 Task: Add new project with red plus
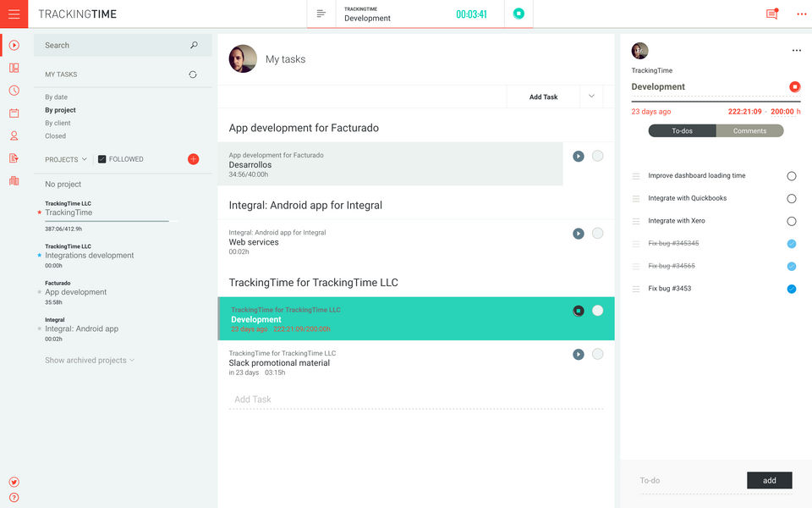click(x=193, y=159)
